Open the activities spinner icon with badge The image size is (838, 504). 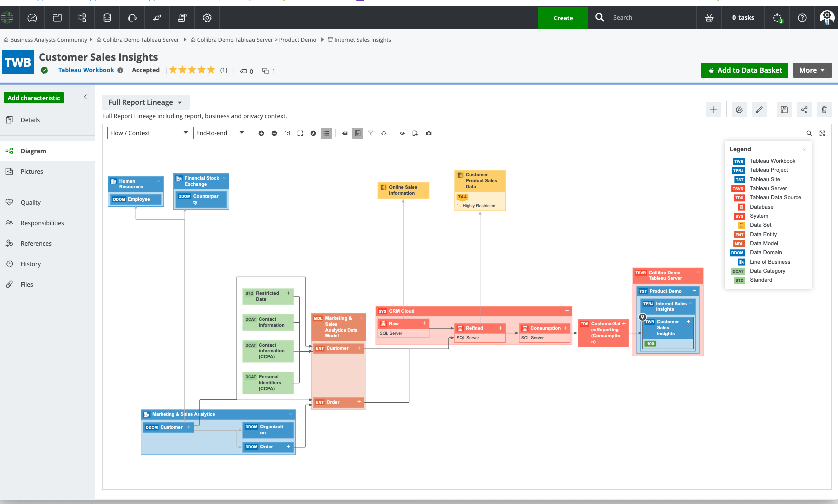[777, 18]
